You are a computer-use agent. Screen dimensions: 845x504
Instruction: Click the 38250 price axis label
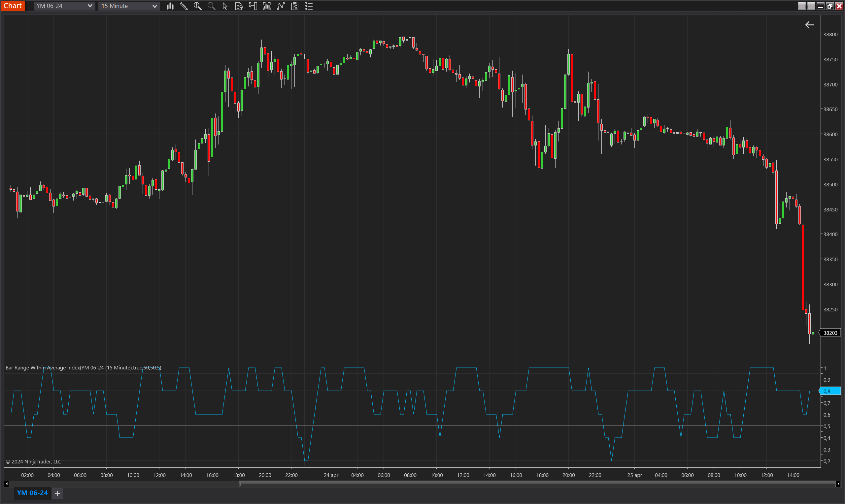[x=830, y=309]
